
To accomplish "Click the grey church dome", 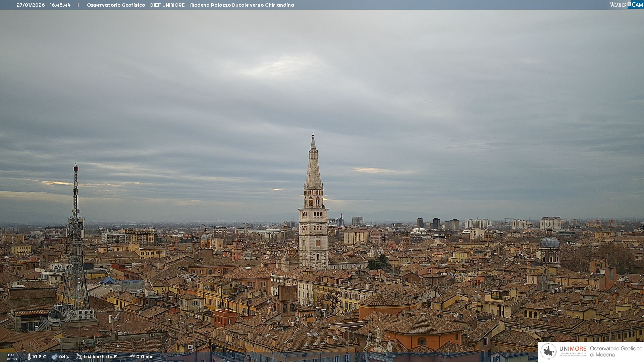I will pos(550,242).
